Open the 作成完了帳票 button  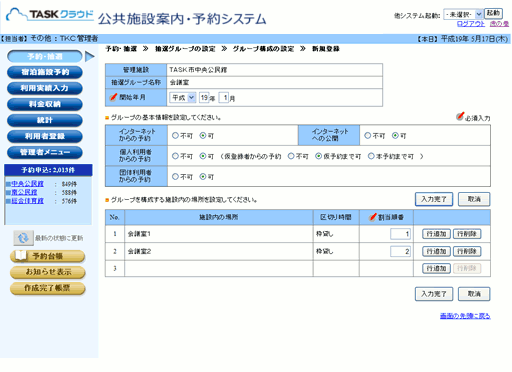[48, 288]
